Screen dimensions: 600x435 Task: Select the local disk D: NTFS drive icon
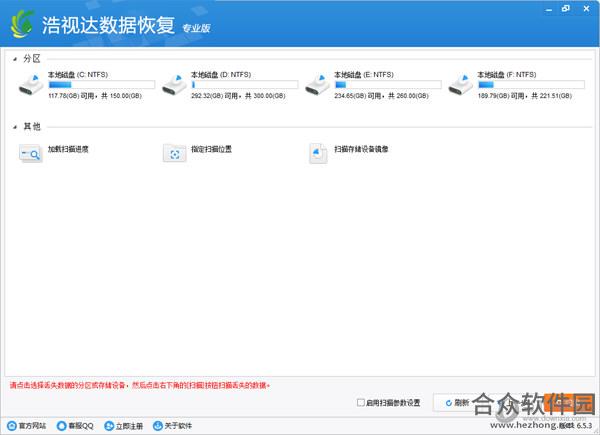pyautogui.click(x=174, y=85)
